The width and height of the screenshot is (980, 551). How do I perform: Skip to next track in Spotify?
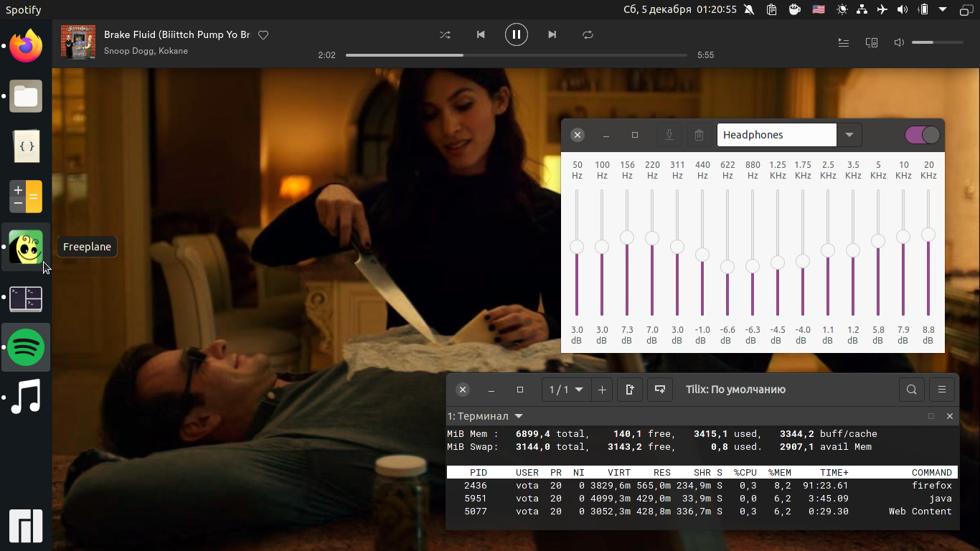click(x=552, y=34)
